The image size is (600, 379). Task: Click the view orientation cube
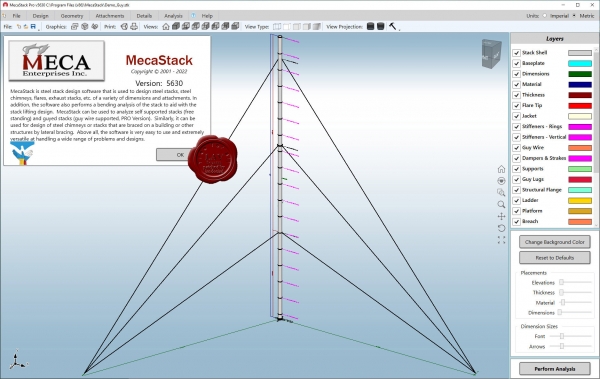[491, 54]
